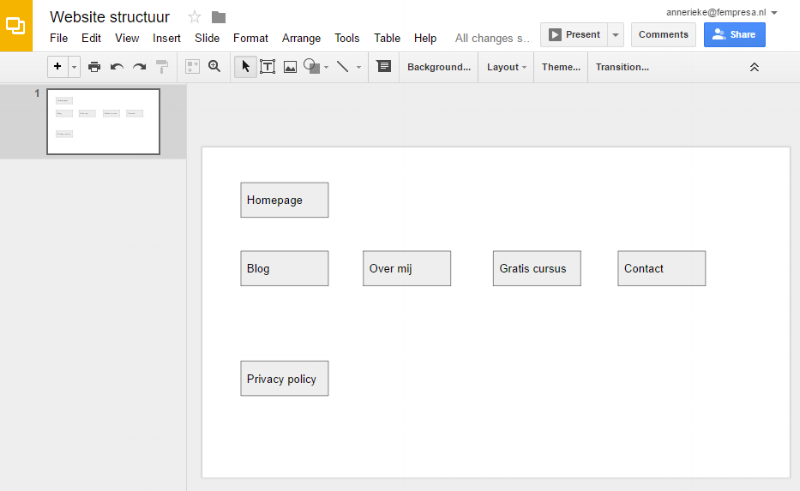
Task: Select the Blog box on slide
Action: click(x=285, y=268)
